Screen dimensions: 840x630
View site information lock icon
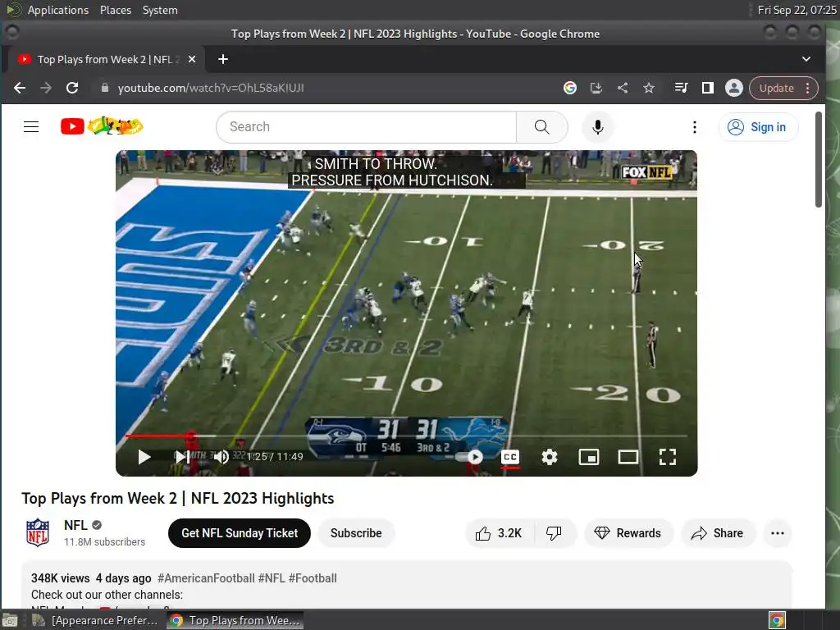[105, 88]
